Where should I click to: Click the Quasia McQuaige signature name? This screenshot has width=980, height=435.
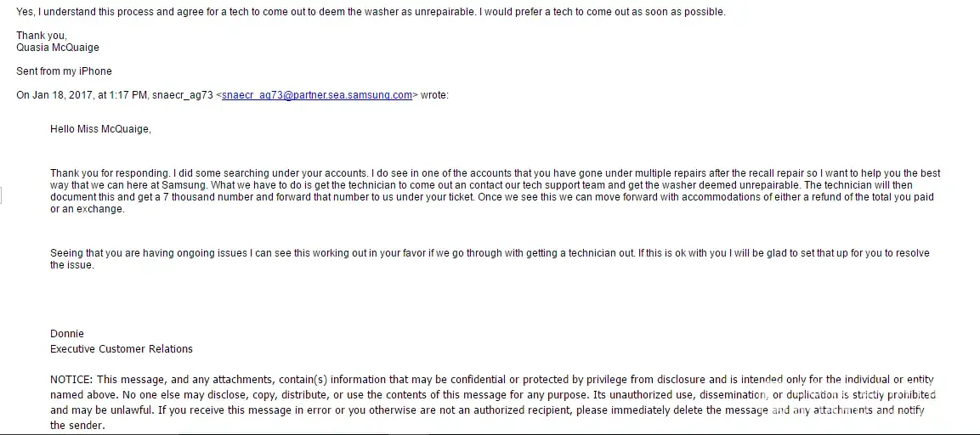click(56, 48)
